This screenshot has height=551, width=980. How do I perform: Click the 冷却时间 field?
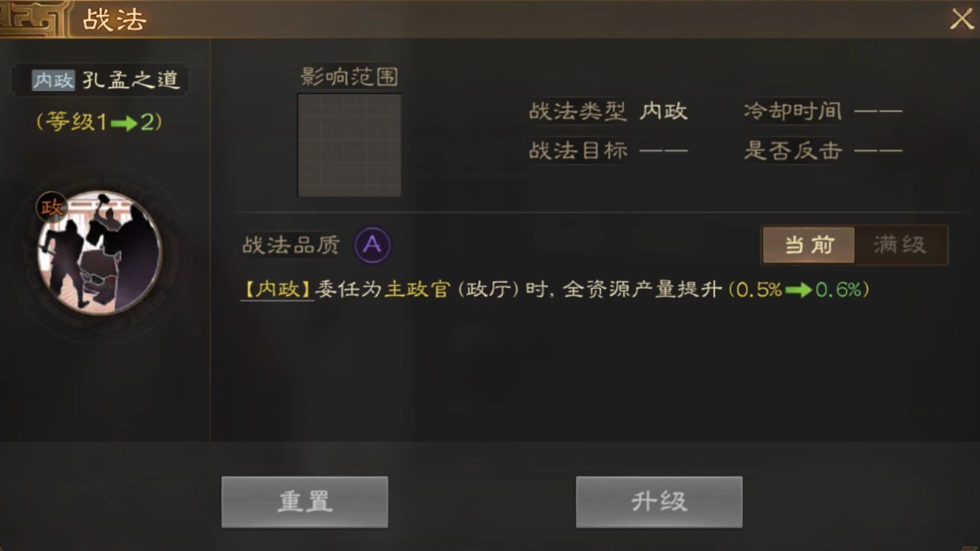823,112
